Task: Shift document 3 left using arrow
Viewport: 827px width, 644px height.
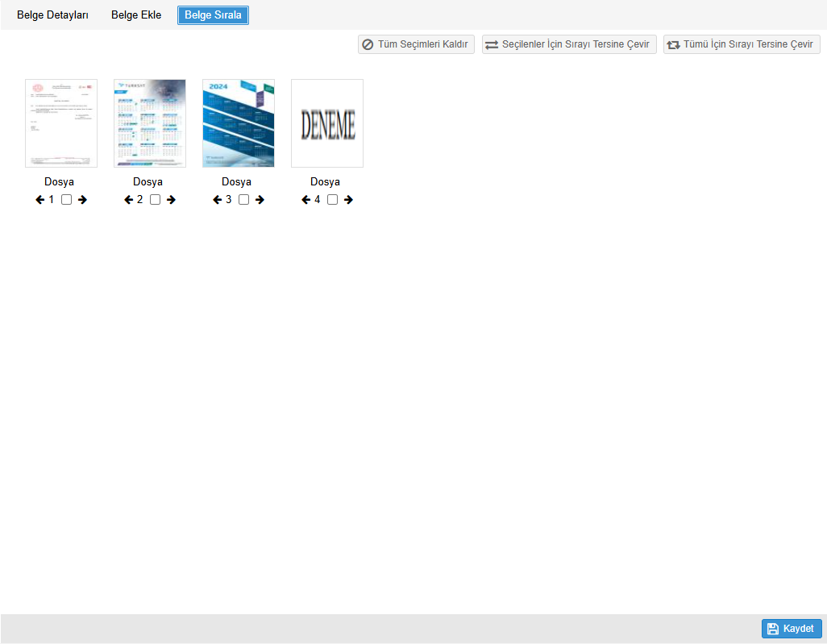Action: 217,200
